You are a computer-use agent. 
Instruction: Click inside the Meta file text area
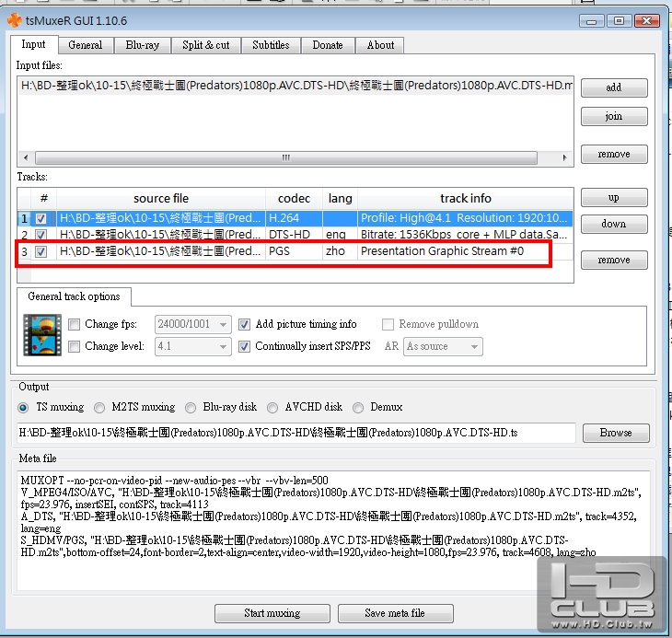click(x=333, y=530)
